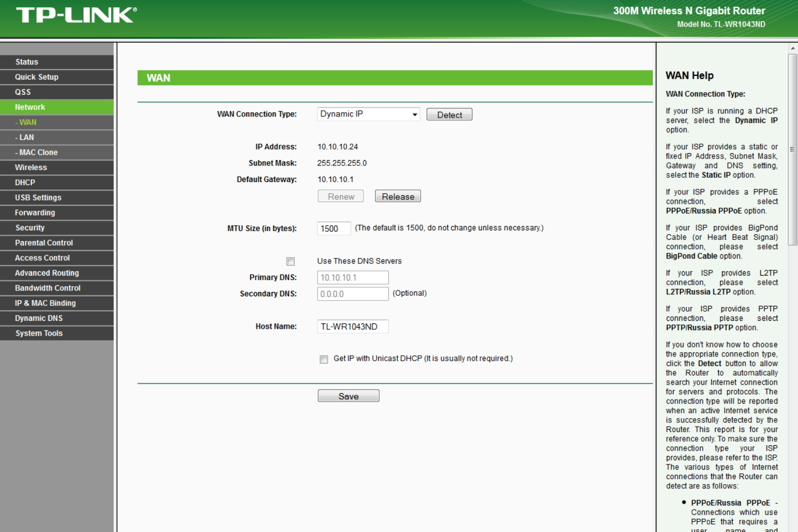Click the MTU Size input field

334,229
